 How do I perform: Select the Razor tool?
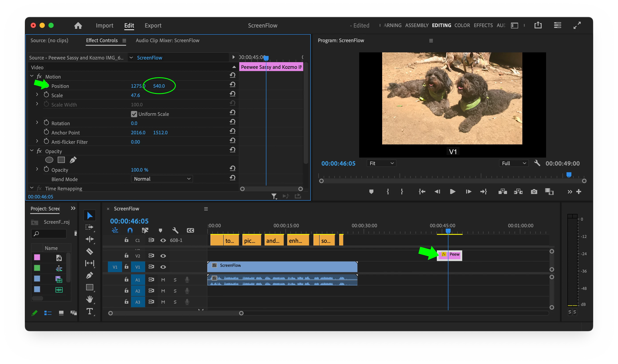89,251
